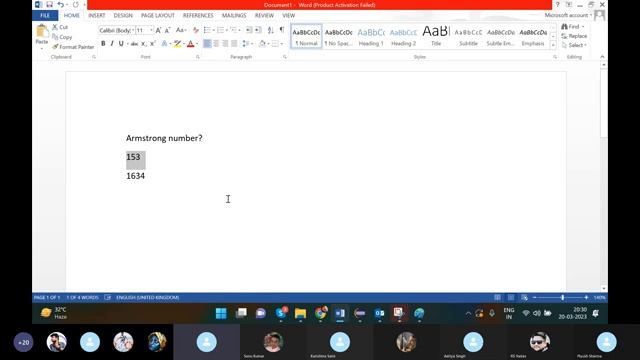Align text to the left
The width and height of the screenshot is (640, 360).
(x=207, y=44)
